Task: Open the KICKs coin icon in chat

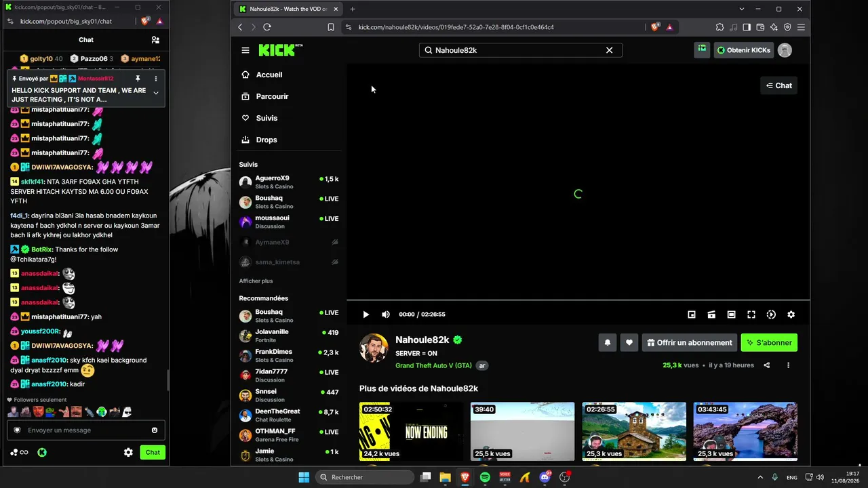Action: click(x=42, y=453)
